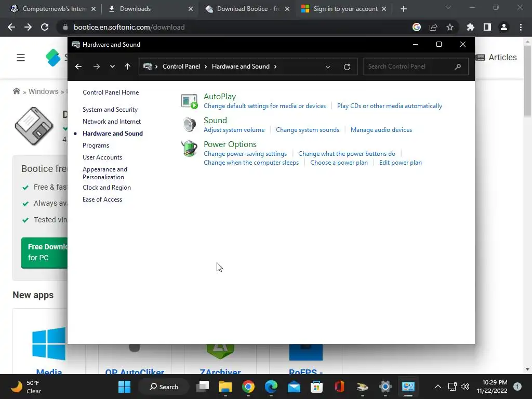The width and height of the screenshot is (532, 399).
Task: Click Play CDs or other media automatically
Action: click(x=390, y=106)
